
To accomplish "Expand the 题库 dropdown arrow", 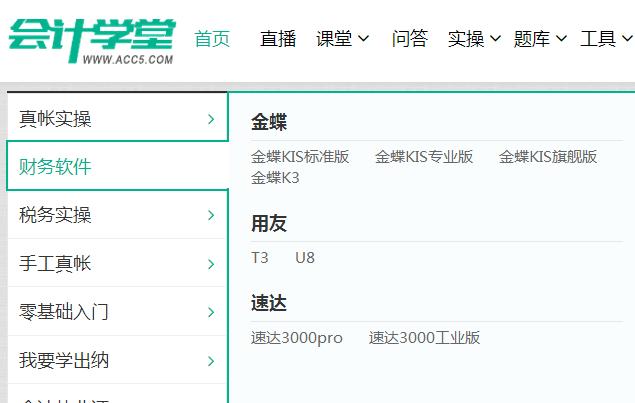I will 561,39.
